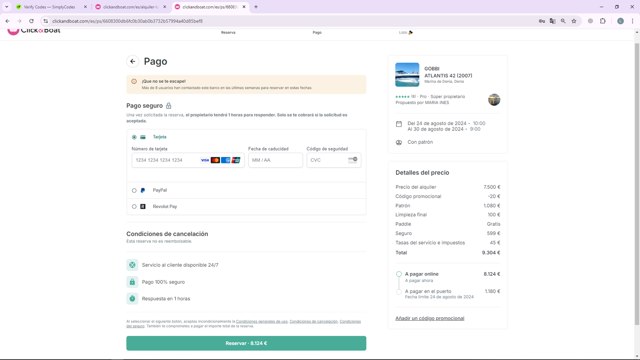This screenshot has height=360, width=640.
Task: Click the page vertical scrollbar
Action: pyautogui.click(x=637, y=184)
